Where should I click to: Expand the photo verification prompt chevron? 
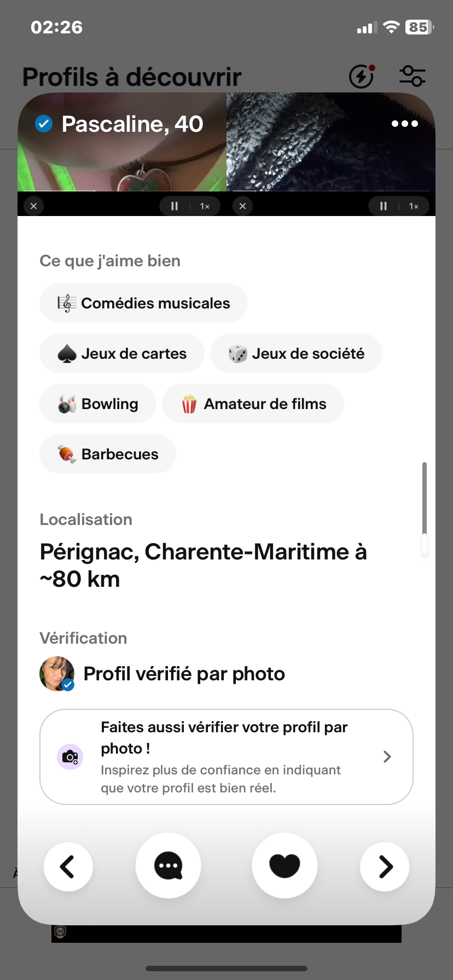tap(387, 757)
